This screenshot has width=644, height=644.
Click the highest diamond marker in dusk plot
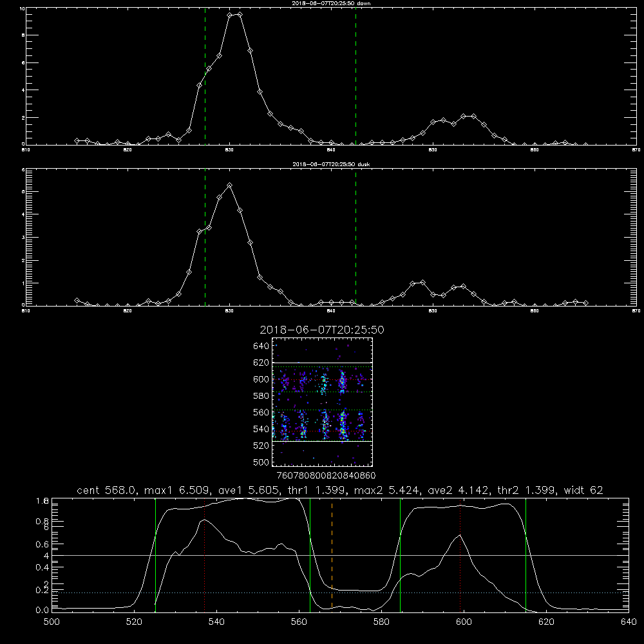pyautogui.click(x=230, y=185)
